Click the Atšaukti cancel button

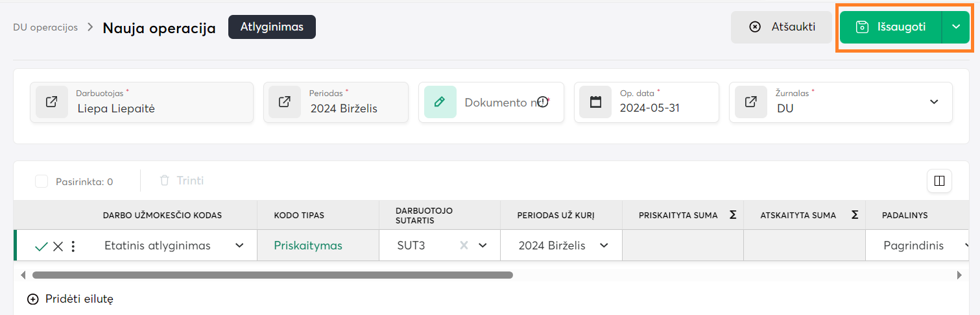pyautogui.click(x=782, y=27)
